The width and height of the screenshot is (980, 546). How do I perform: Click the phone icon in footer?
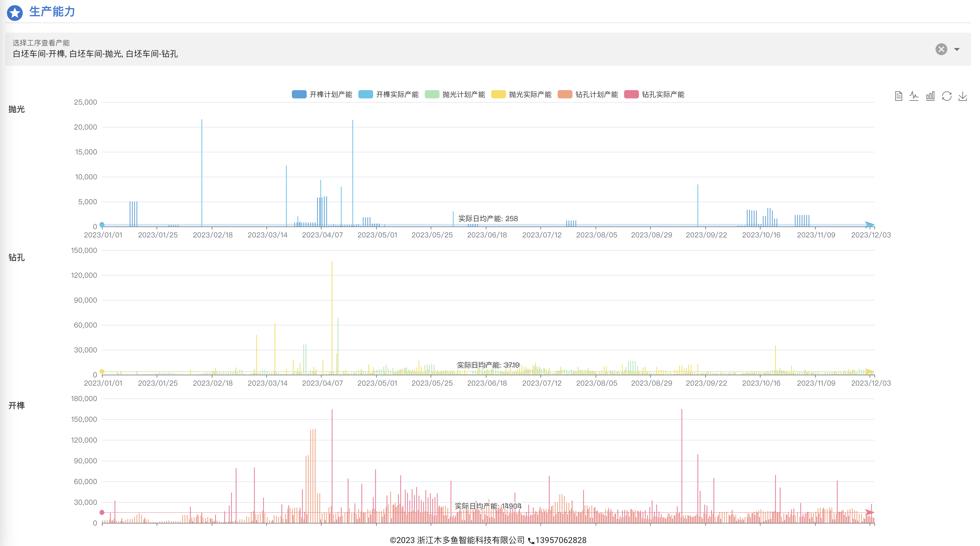click(531, 541)
